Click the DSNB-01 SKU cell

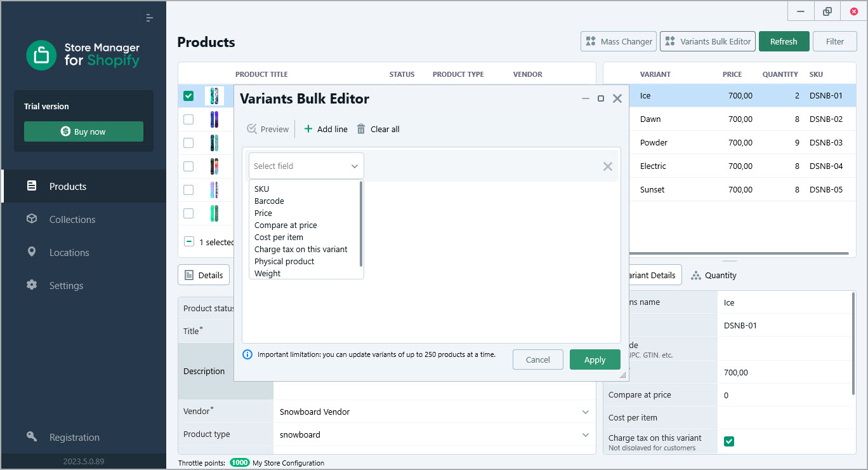(x=826, y=96)
